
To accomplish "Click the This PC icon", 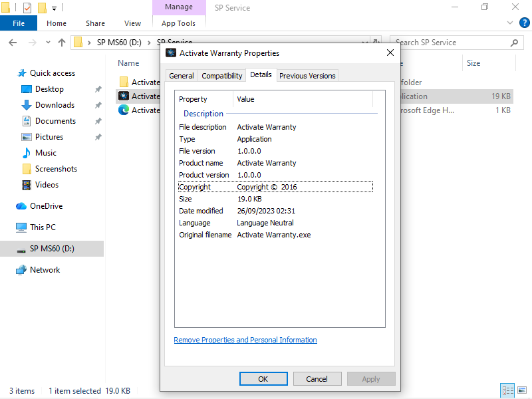I will [21, 227].
